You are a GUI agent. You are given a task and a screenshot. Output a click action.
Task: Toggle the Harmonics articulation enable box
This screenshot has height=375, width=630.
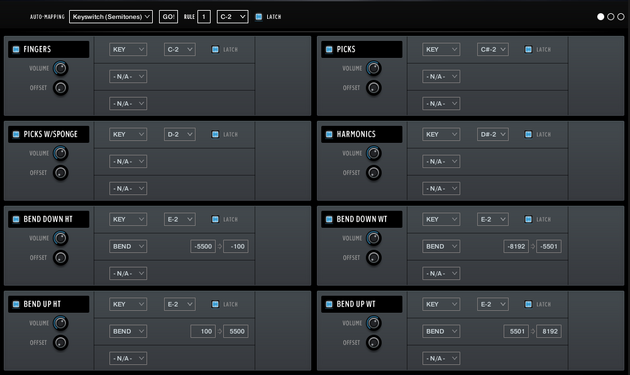[x=329, y=134]
